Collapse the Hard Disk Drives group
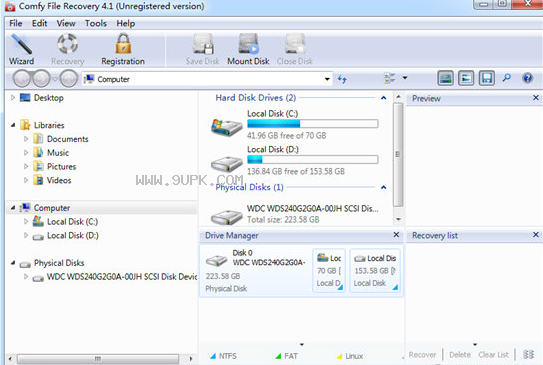Screen dimensions: 543x365 pos(383,98)
